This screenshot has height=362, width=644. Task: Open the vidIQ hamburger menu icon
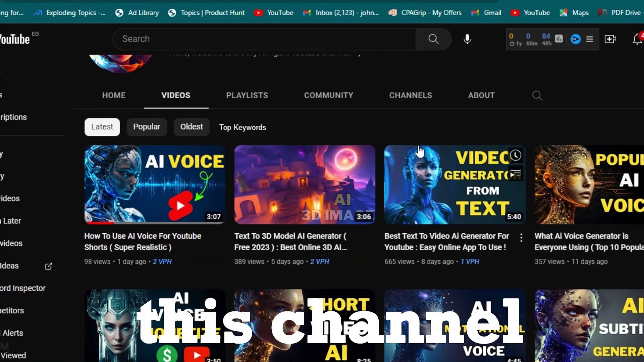coord(590,39)
